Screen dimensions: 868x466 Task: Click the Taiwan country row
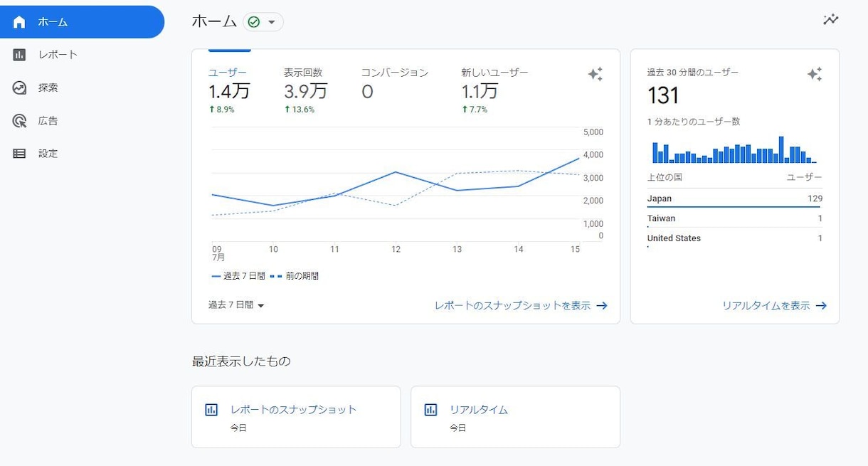tap(735, 219)
